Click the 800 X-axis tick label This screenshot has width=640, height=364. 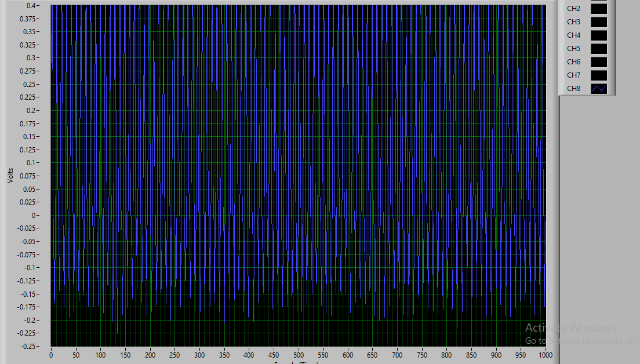pyautogui.click(x=446, y=355)
